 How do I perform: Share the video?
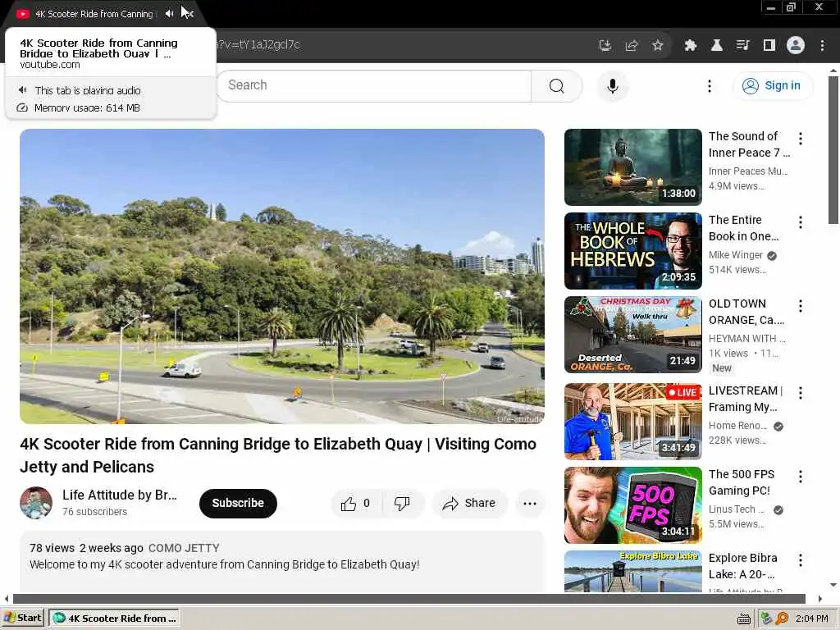[x=469, y=504]
